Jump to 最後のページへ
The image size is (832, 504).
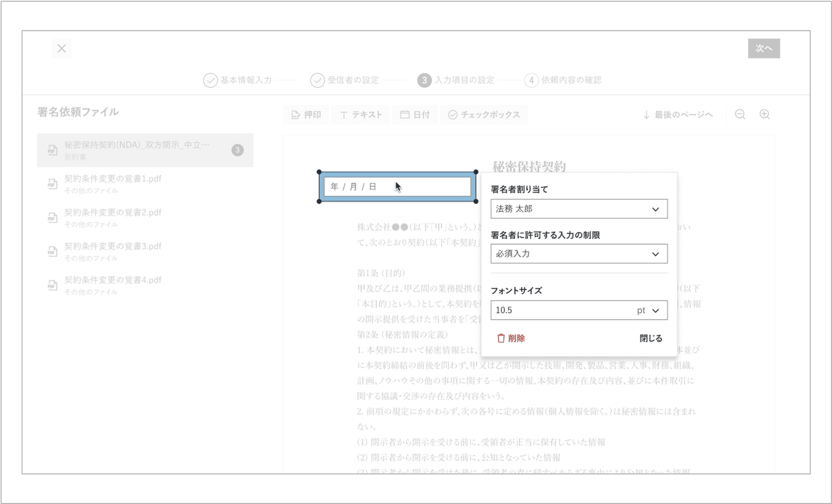click(678, 115)
